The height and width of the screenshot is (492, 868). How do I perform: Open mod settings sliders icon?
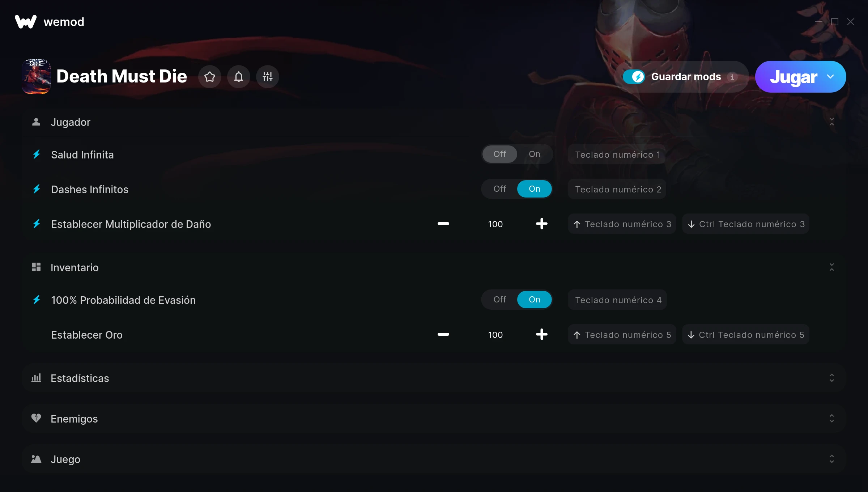coord(268,77)
